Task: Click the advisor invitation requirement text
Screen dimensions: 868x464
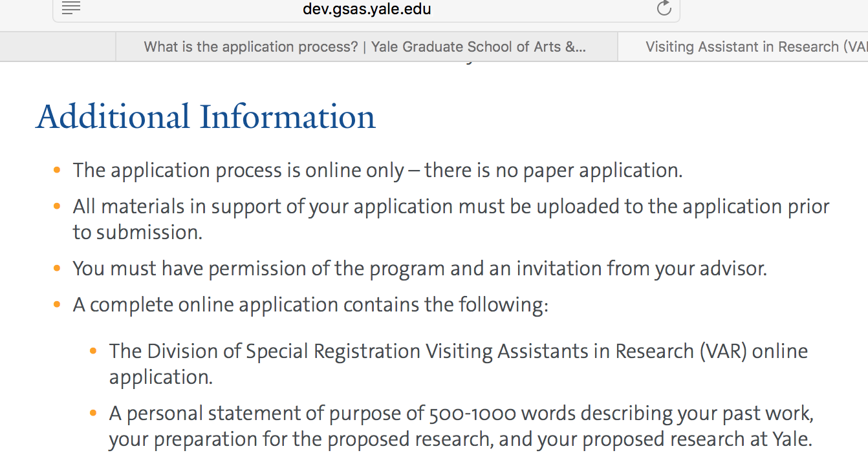Action: click(x=419, y=268)
